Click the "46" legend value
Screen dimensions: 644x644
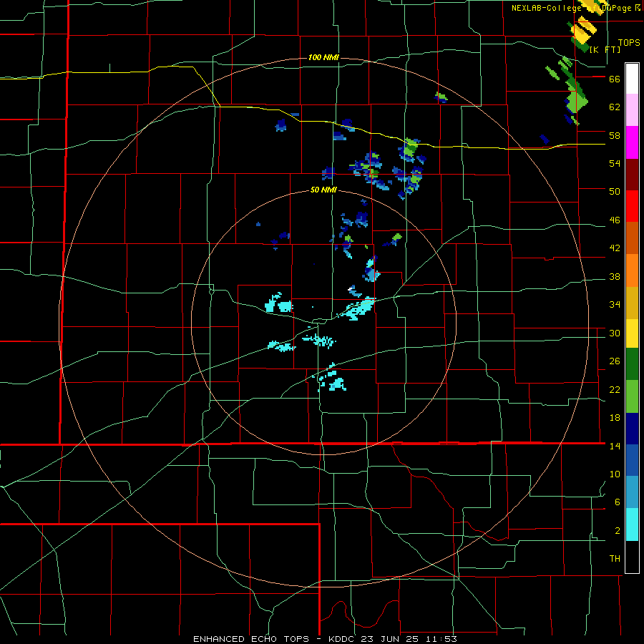click(x=615, y=220)
